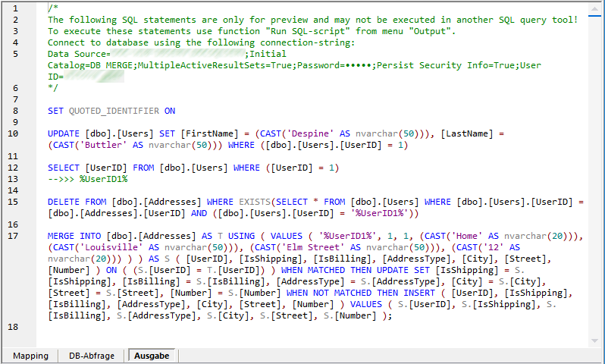Switch to the Mapping tab

[30, 356]
